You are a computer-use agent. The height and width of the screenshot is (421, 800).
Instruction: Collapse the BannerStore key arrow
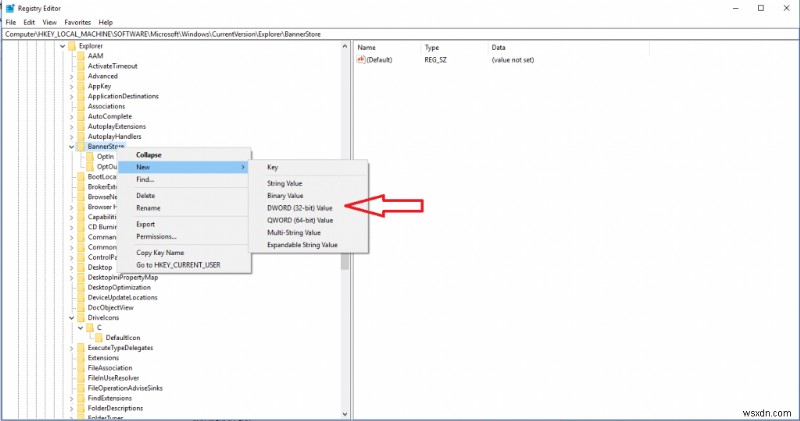[71, 147]
